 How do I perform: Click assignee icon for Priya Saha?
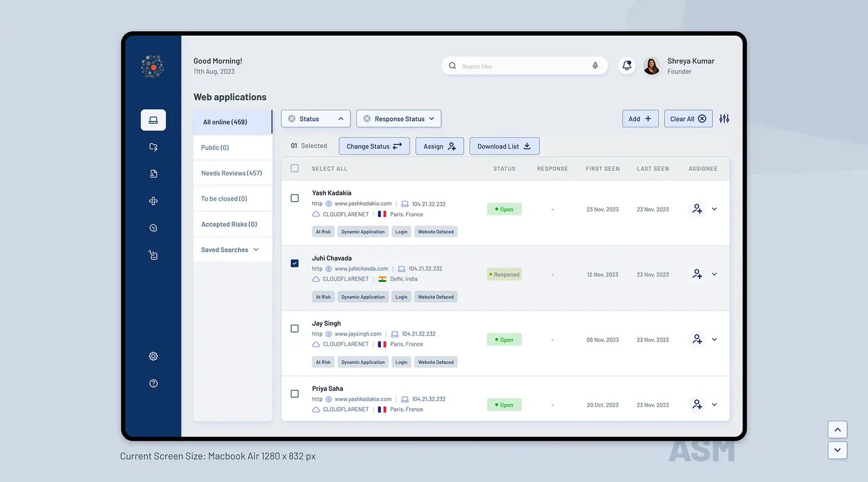697,404
